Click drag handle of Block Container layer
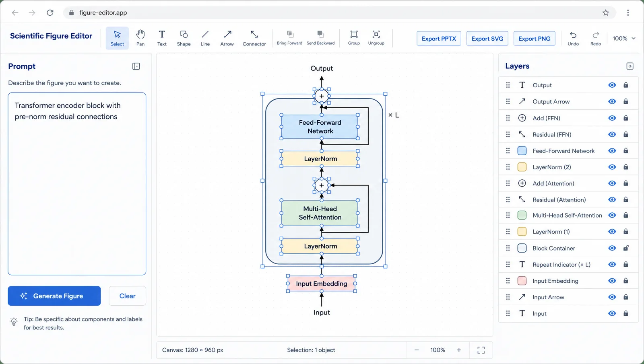644x364 pixels. pos(508,248)
